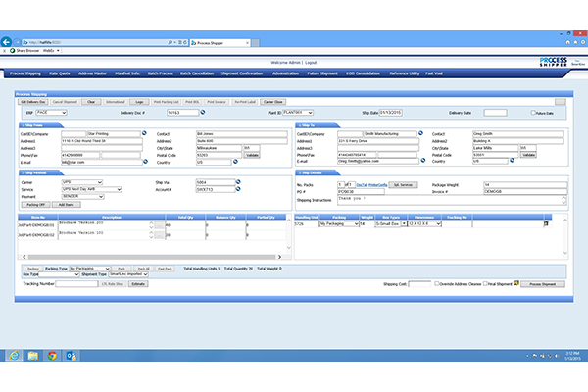Click the lookup icon beside Delivery Doc #

pyautogui.click(x=203, y=112)
